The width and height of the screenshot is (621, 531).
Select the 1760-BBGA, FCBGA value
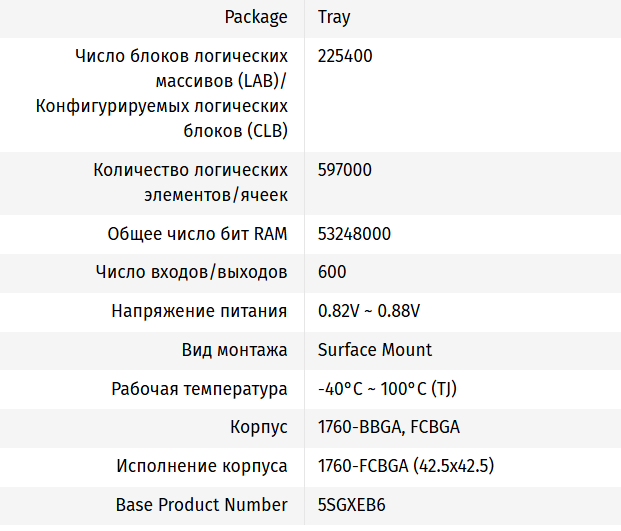388,428
